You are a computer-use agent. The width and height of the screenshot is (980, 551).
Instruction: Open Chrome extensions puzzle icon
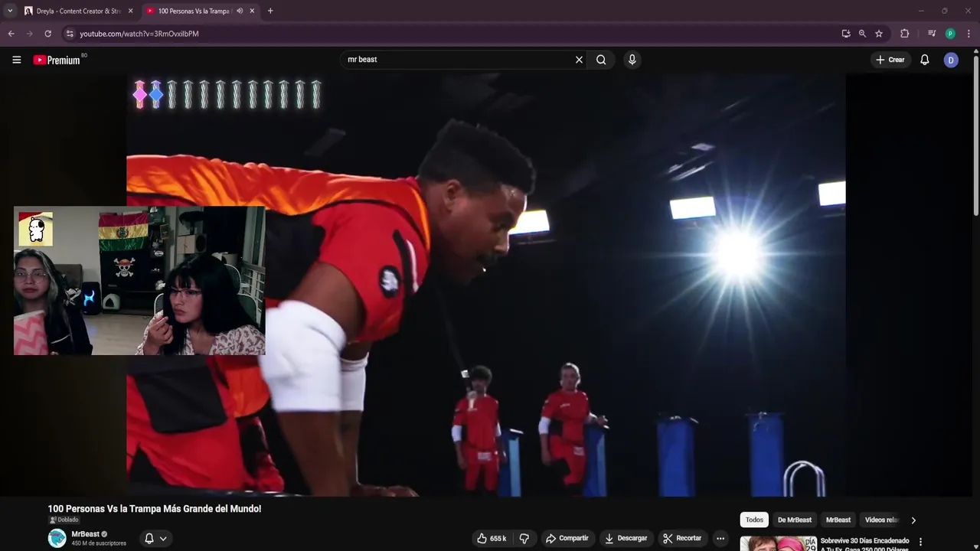pyautogui.click(x=904, y=34)
